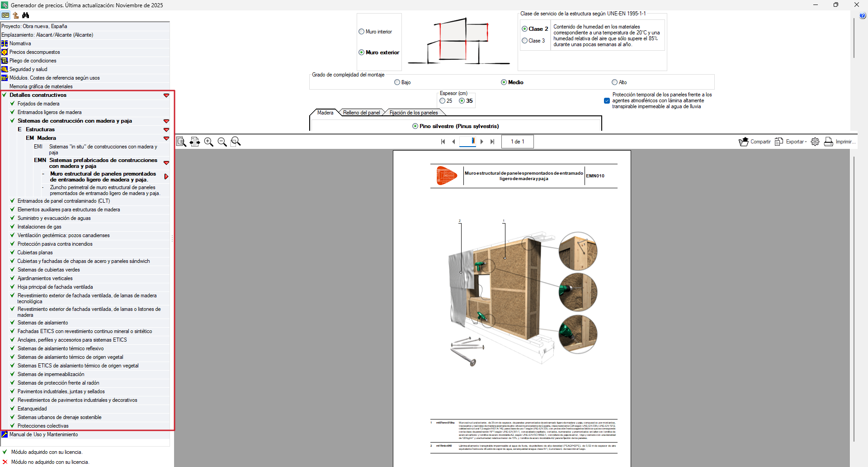Collapse Sistemas de construcción con madera y paja arrow
This screenshot has width=868, height=467.
[x=166, y=121]
